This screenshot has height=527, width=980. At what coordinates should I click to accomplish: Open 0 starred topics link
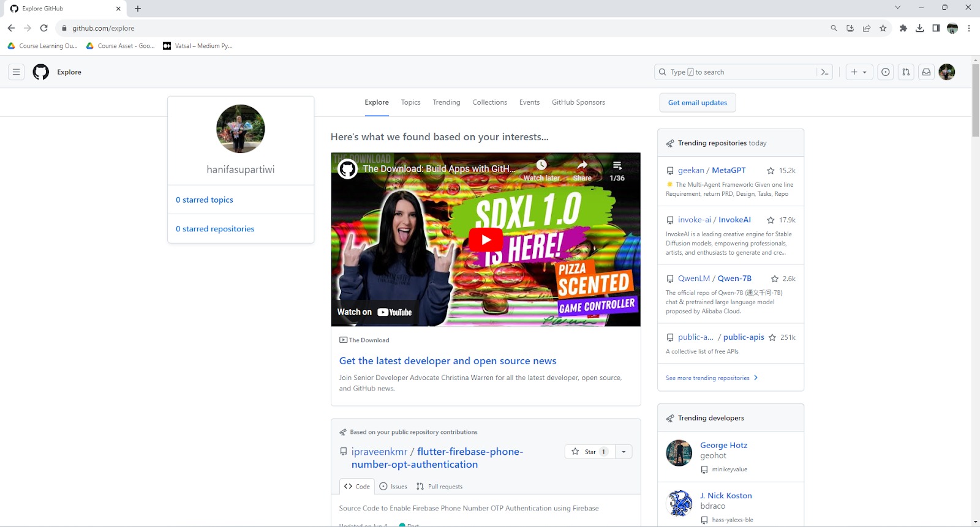point(205,200)
